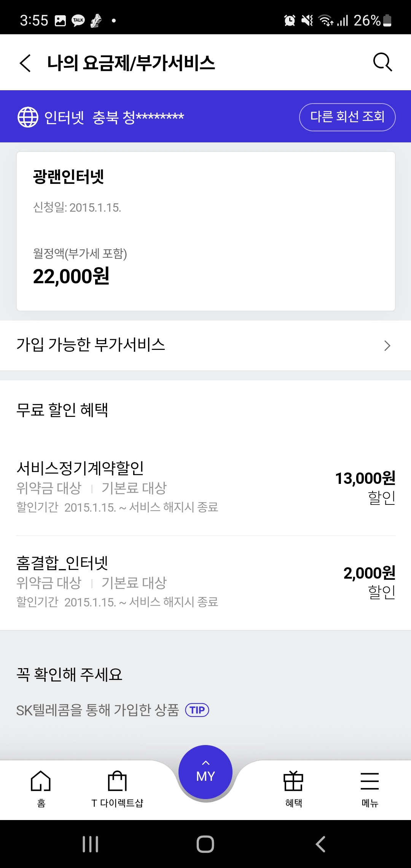Go to 홈 tab
Screen dimensions: 411x868
(41, 788)
